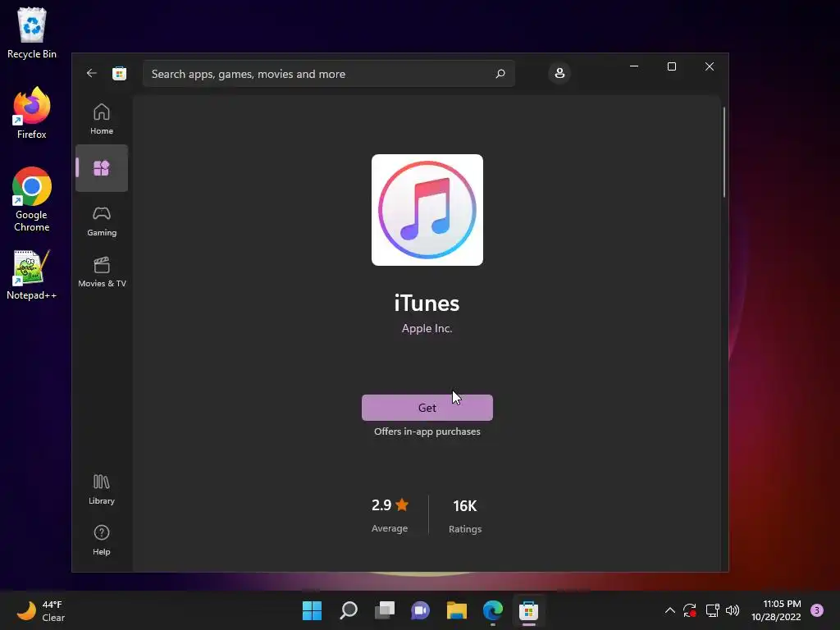The height and width of the screenshot is (630, 840).
Task: Click the search magnifier in Store search box
Action: coord(500,73)
